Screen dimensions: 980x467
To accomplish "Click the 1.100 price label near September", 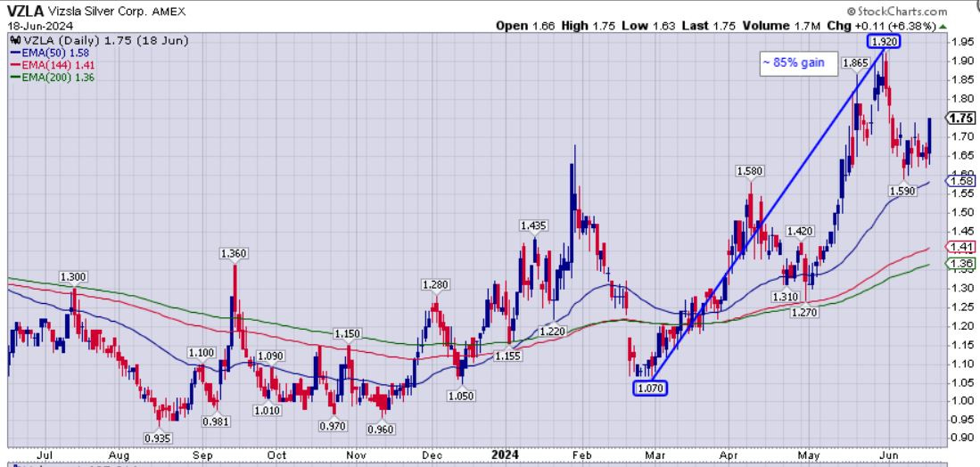I will tap(202, 353).
